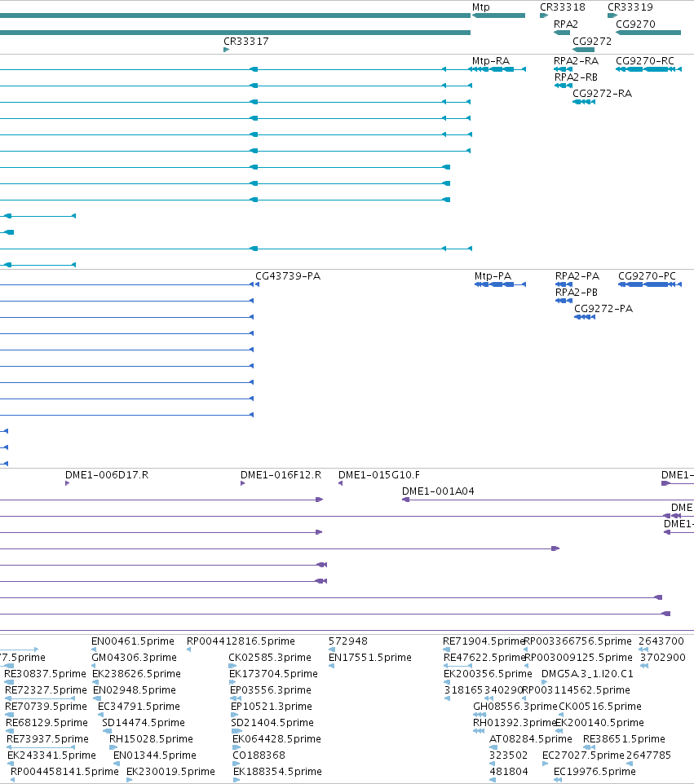Image resolution: width=694 pixels, height=784 pixels.
Task: Click EST GM04306.3prime
Action: (x=134, y=658)
